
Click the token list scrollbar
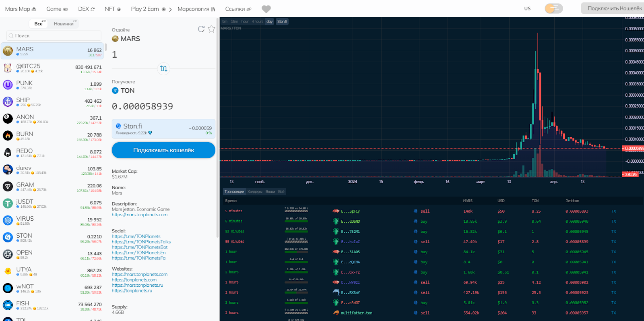[105, 48]
